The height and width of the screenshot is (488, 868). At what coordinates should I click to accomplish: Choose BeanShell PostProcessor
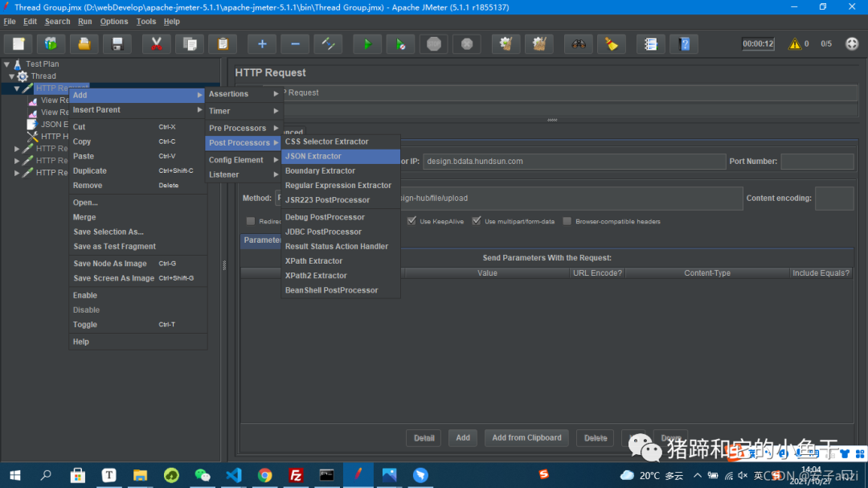[341, 290]
